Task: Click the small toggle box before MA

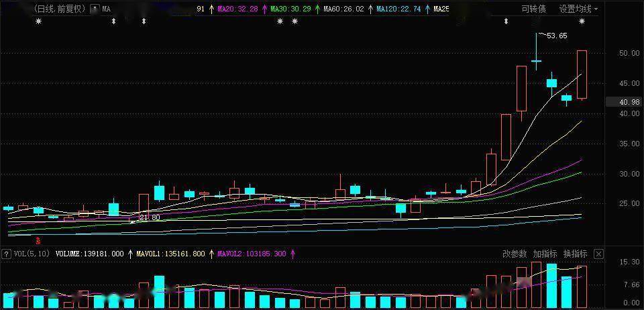Action: pos(95,9)
